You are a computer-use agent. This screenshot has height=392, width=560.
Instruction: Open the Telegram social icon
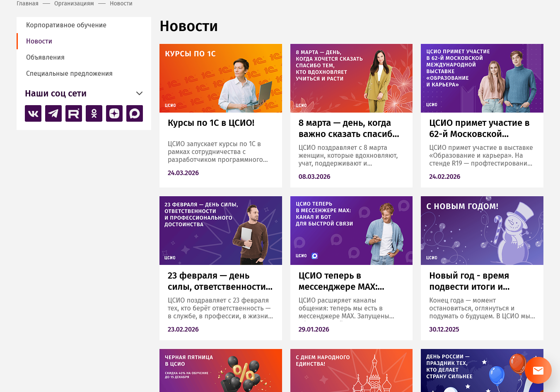point(53,113)
